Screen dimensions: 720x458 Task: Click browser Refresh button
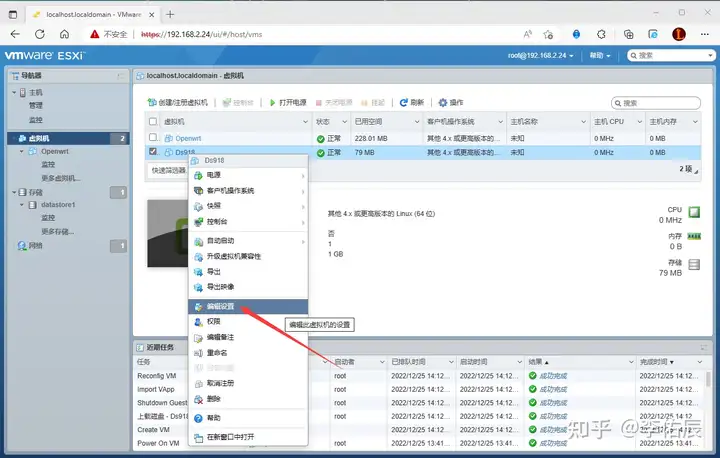point(40,34)
